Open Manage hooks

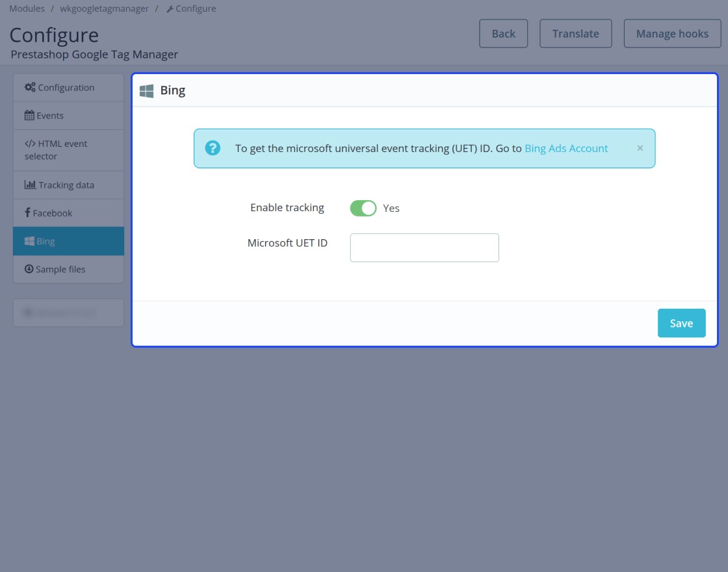[672, 33]
